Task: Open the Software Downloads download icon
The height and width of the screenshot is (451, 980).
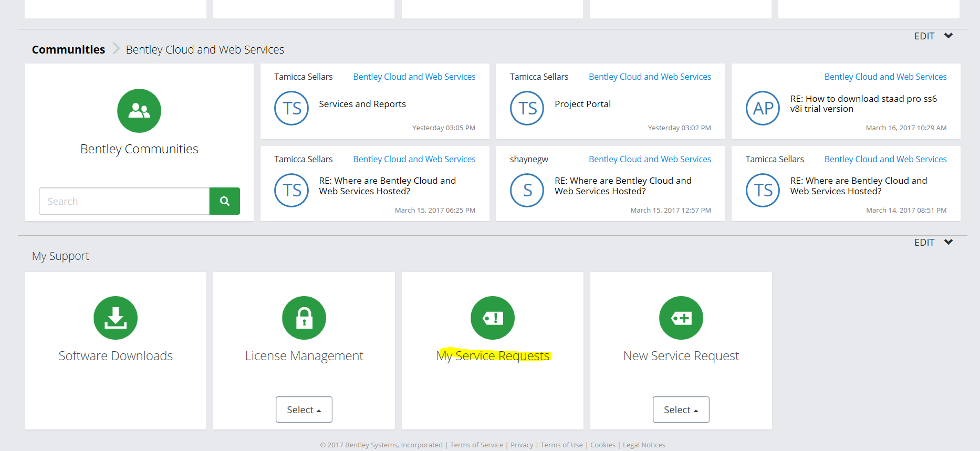Action: coord(116,318)
